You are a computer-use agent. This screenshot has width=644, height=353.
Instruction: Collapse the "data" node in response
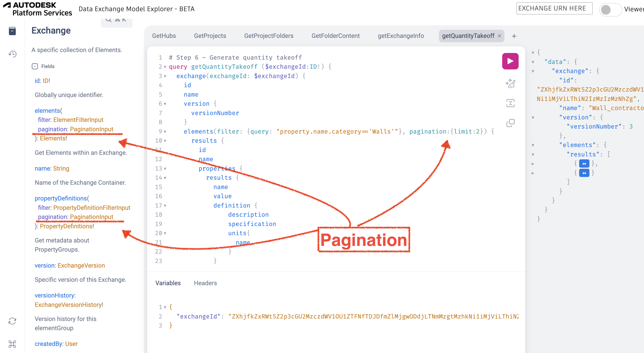[x=533, y=62]
